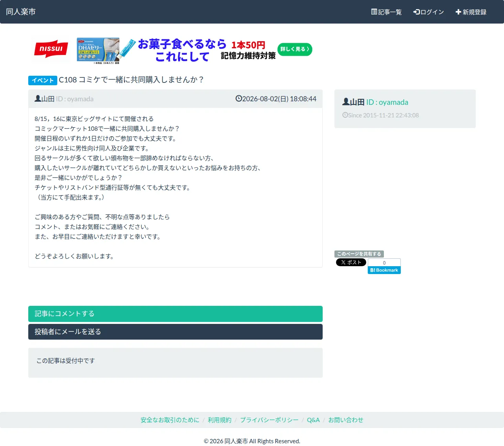Click the clock icon next to the post timestamp
504x446 pixels.
pyautogui.click(x=239, y=99)
